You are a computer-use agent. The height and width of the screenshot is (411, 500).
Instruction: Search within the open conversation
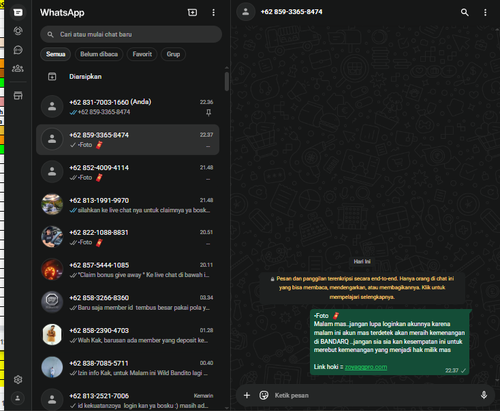(x=464, y=12)
